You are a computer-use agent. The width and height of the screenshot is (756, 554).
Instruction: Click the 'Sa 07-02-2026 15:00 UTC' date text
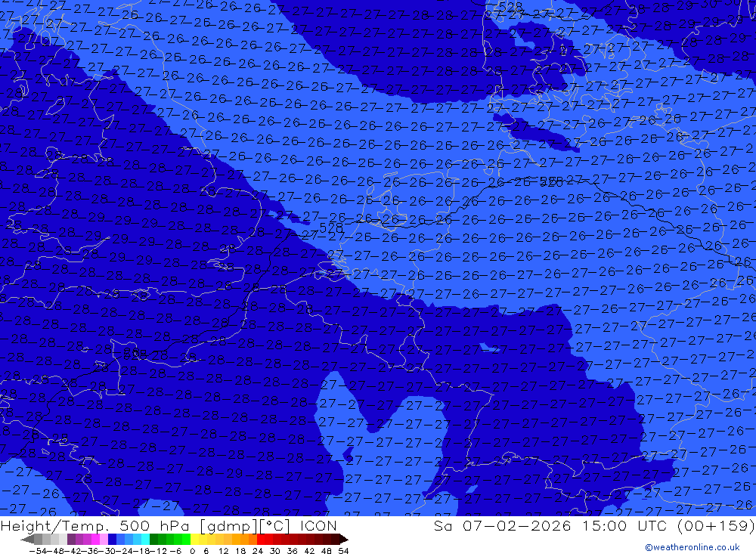point(550,525)
